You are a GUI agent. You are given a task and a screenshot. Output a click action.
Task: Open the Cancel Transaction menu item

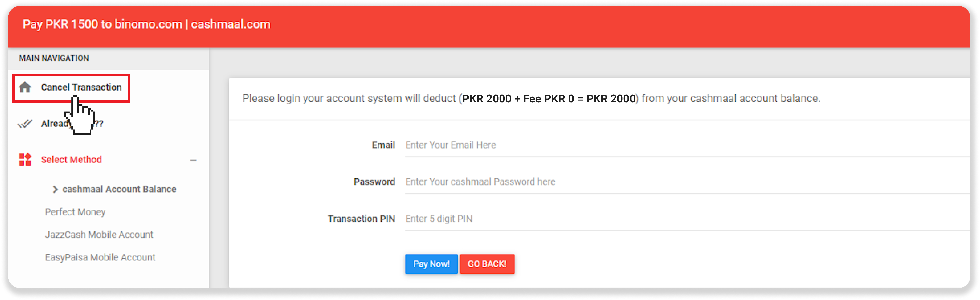tap(81, 88)
